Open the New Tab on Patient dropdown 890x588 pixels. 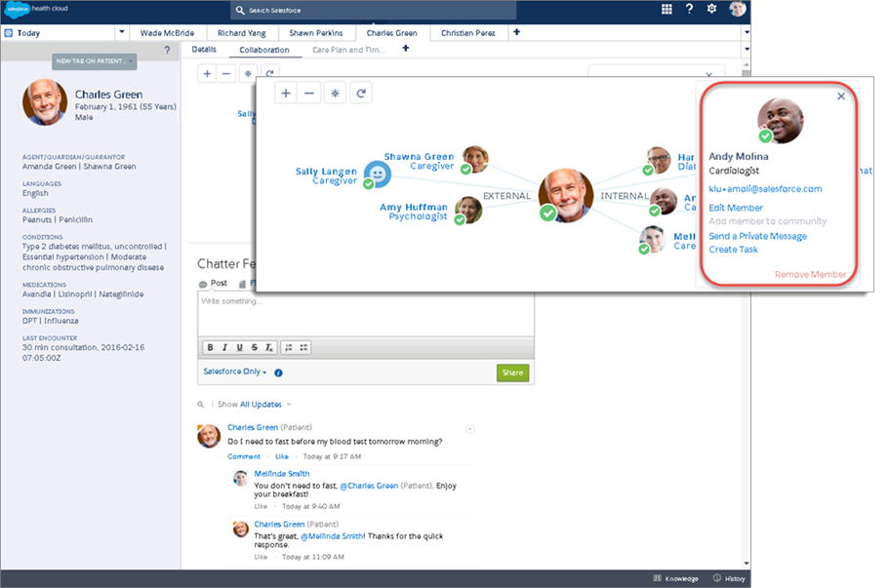95,61
